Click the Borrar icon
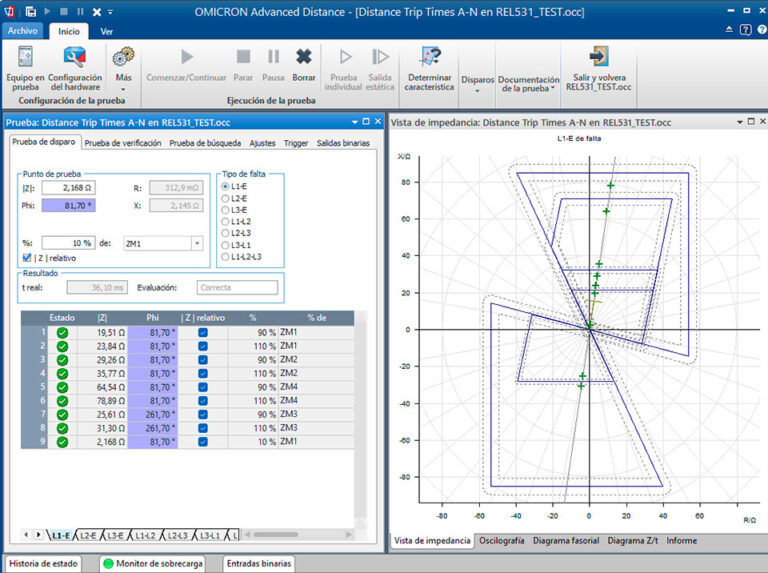Screen dimensions: 768x573 pos(304,57)
